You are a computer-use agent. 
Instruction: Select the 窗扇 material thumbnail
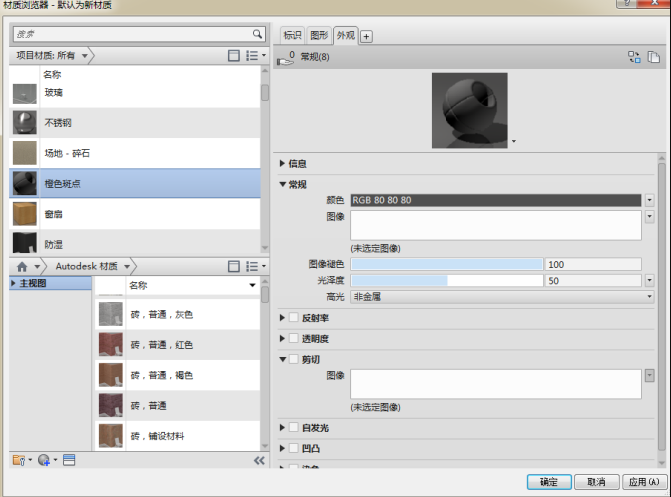pos(24,214)
